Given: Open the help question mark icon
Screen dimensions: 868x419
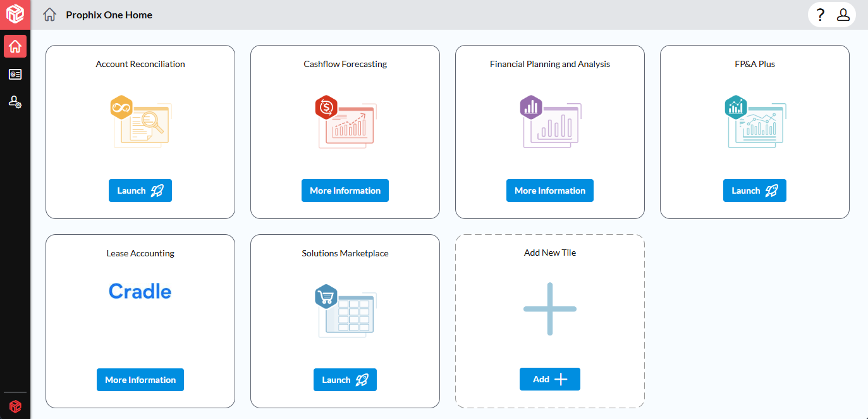Looking at the screenshot, I should pos(821,15).
